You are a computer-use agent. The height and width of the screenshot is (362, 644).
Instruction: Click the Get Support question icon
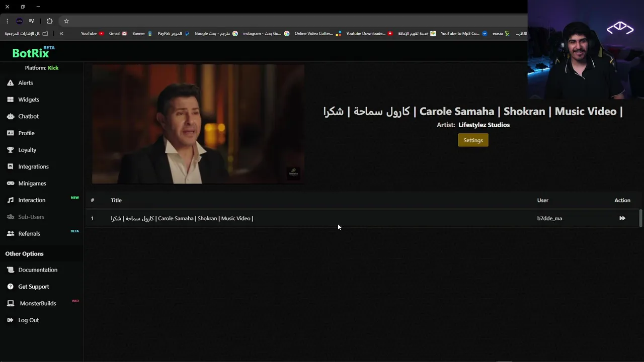[10, 287]
